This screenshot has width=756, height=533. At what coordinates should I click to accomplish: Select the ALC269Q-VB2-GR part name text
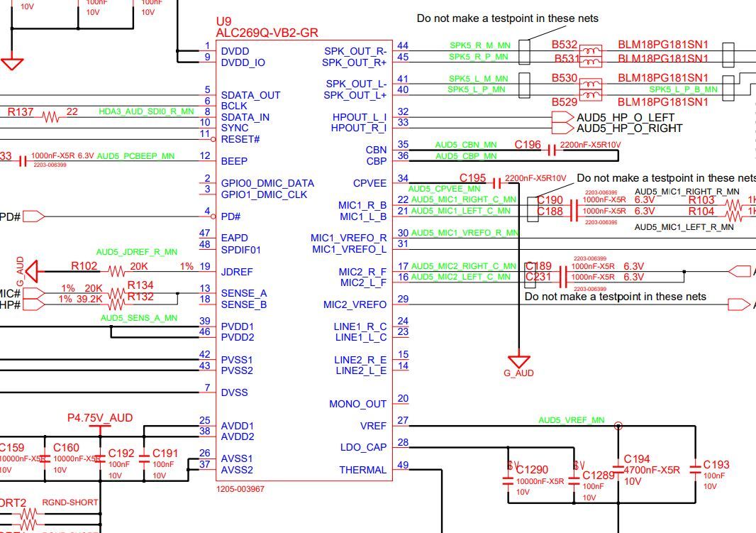click(267, 33)
